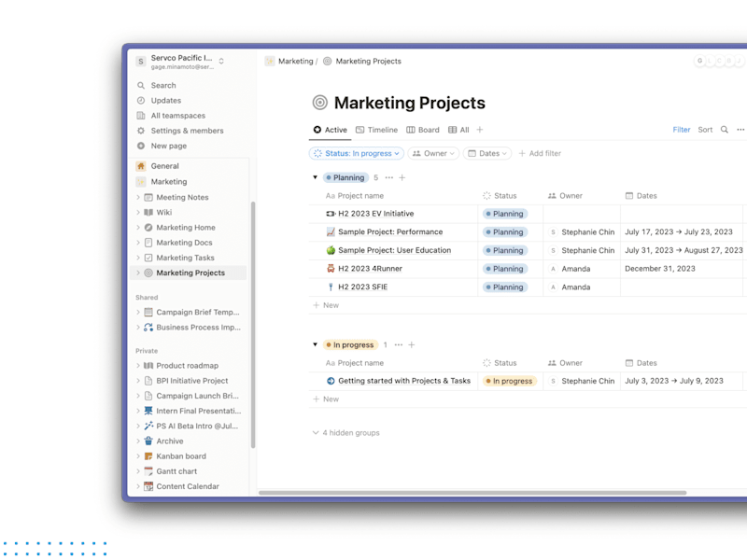Open Getting started with Projects & Tasks
Viewport: 747px width, 560px height.
404,381
